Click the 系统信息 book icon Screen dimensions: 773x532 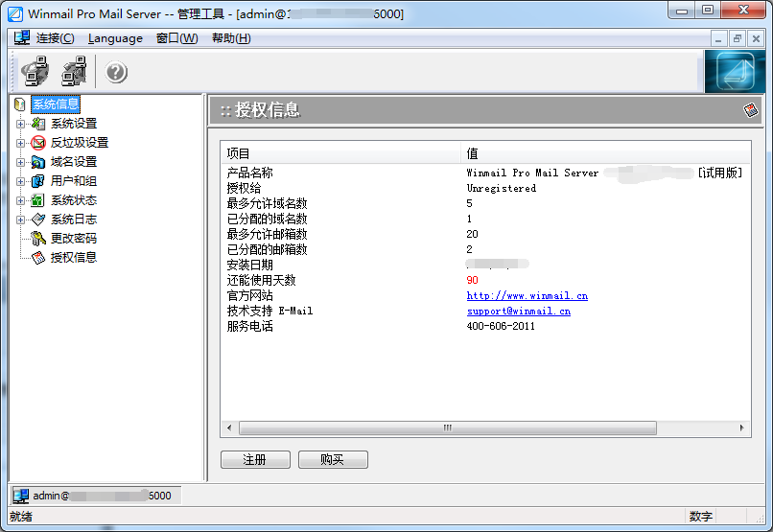click(20, 104)
